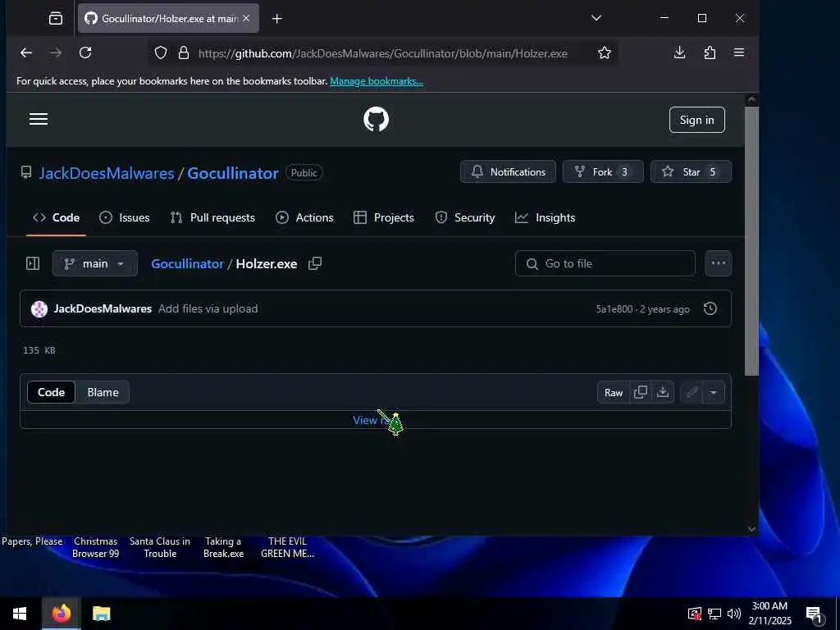Open the Raw file view
This screenshot has height=630, width=840.
614,393
